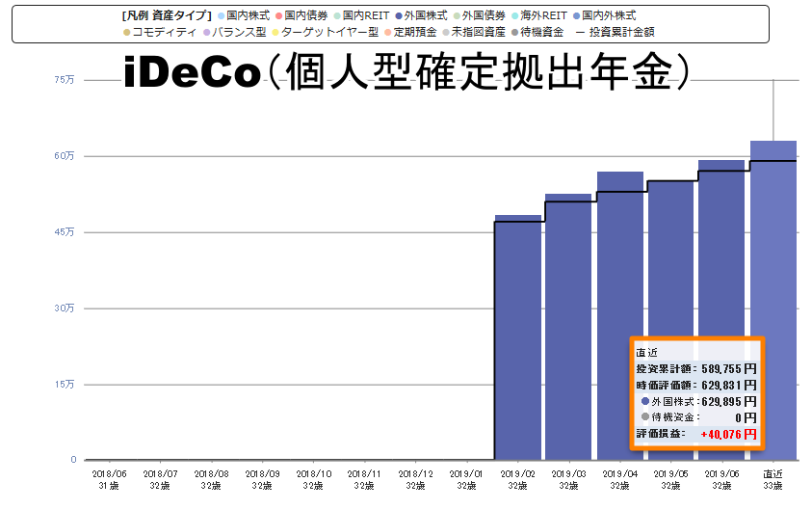Image resolution: width=812 pixels, height=509 pixels.
Task: Click the 待機資金 0円 tooltip row
Action: [696, 417]
